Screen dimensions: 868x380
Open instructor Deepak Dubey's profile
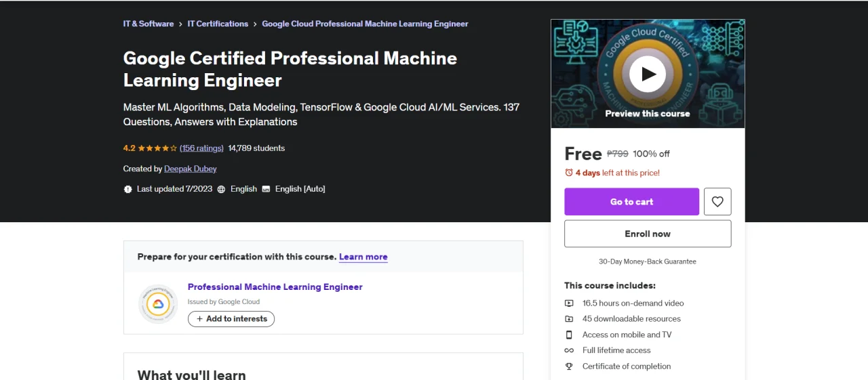[191, 169]
